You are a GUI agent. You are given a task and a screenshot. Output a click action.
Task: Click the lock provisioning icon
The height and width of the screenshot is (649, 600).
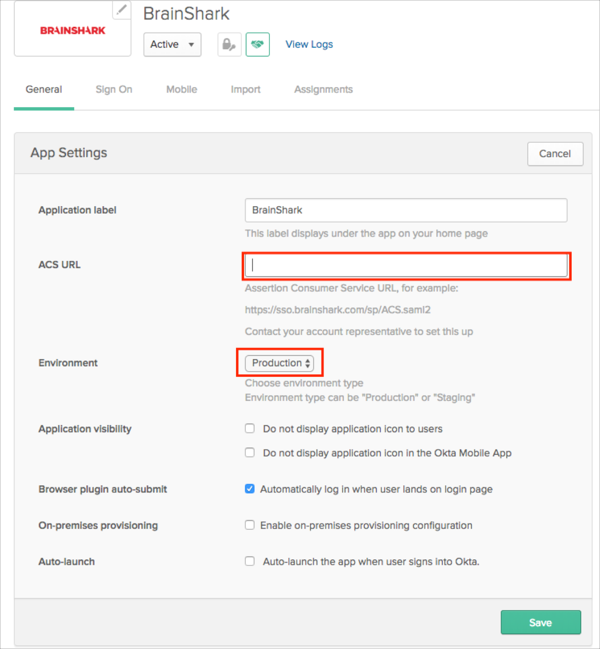click(x=229, y=45)
